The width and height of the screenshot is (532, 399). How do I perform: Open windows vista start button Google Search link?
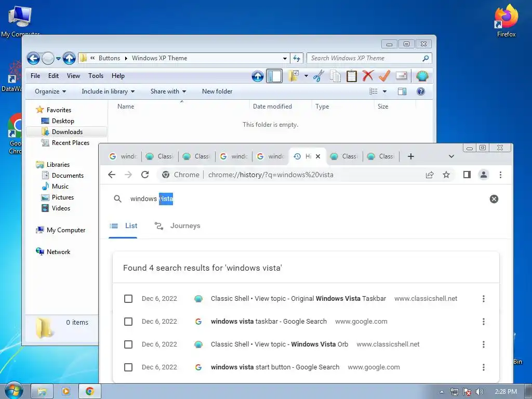point(275,367)
